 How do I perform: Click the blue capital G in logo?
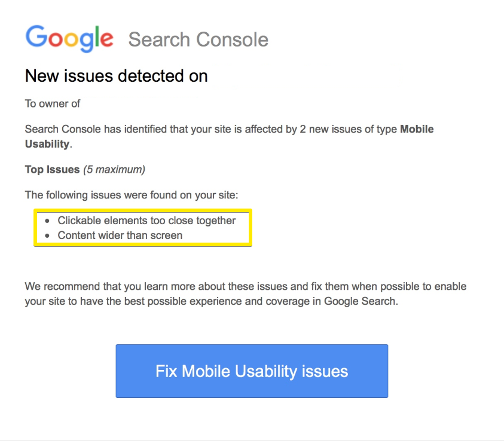(36, 36)
